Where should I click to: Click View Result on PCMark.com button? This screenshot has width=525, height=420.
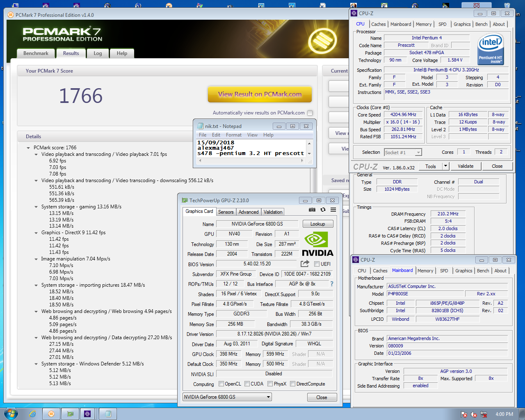tap(260, 94)
